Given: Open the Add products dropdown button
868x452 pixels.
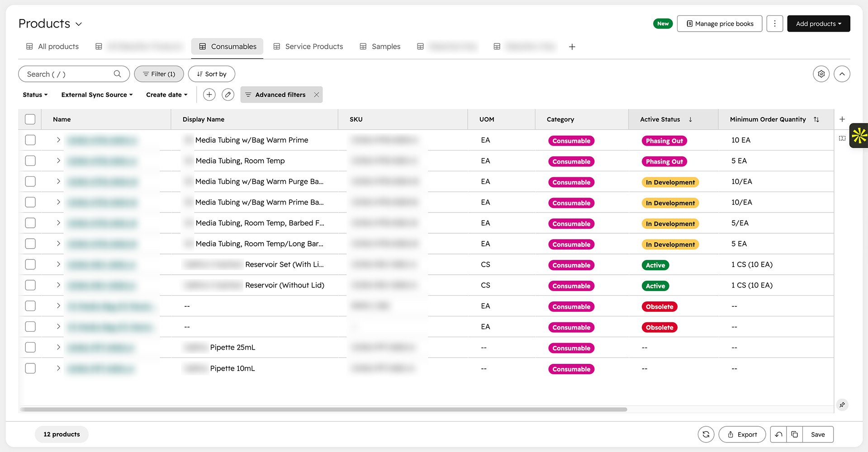Looking at the screenshot, I should pos(819,24).
